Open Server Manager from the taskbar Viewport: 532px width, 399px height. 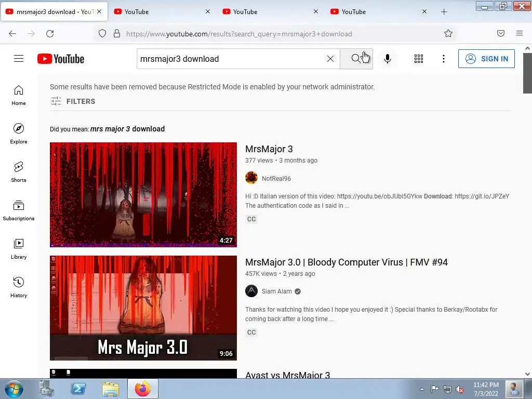(x=46, y=389)
